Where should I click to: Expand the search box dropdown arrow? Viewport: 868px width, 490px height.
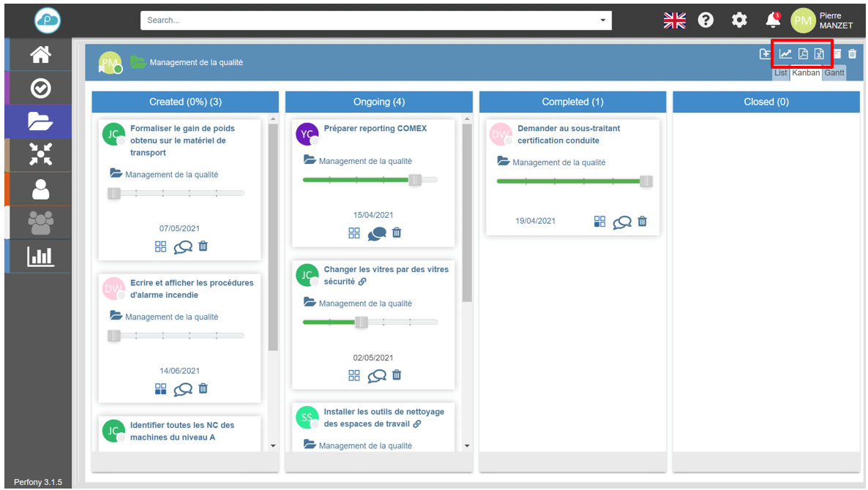point(603,20)
